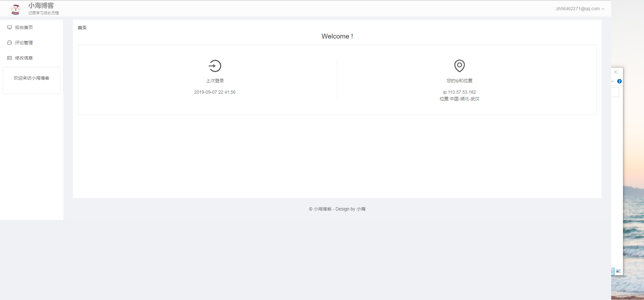644x300 pixels.
Task: Click the 欢迎来访小海博客 notice card
Action: (x=32, y=80)
